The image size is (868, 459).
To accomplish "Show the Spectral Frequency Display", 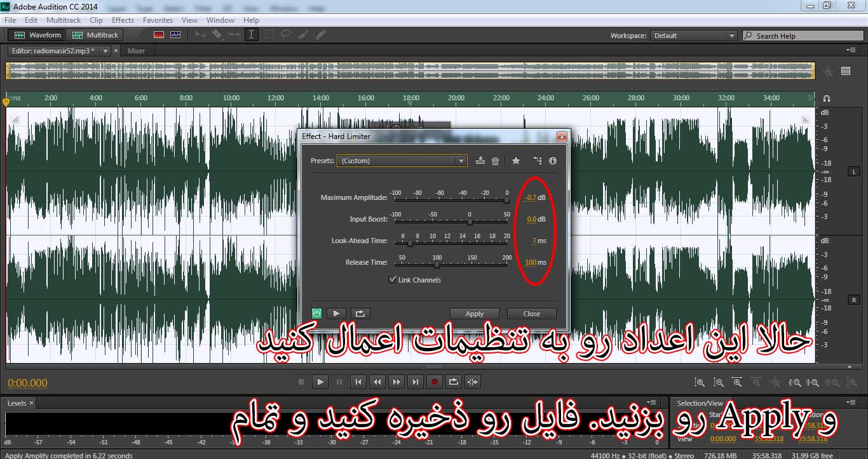I will (x=159, y=36).
